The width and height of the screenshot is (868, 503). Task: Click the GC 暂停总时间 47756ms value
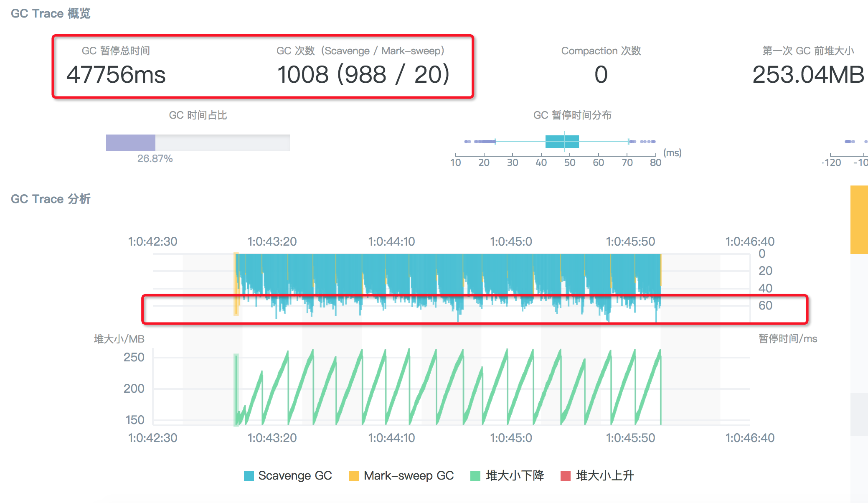(x=116, y=75)
